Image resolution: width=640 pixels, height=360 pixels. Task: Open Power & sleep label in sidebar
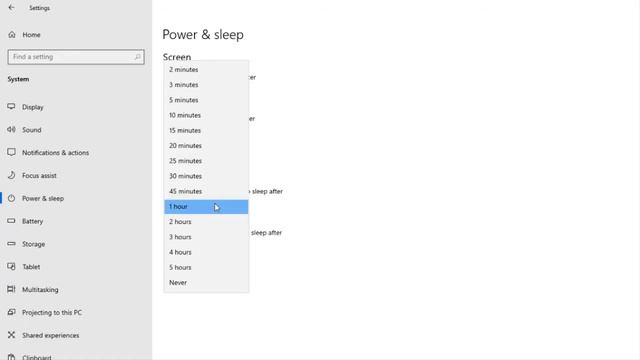click(43, 198)
